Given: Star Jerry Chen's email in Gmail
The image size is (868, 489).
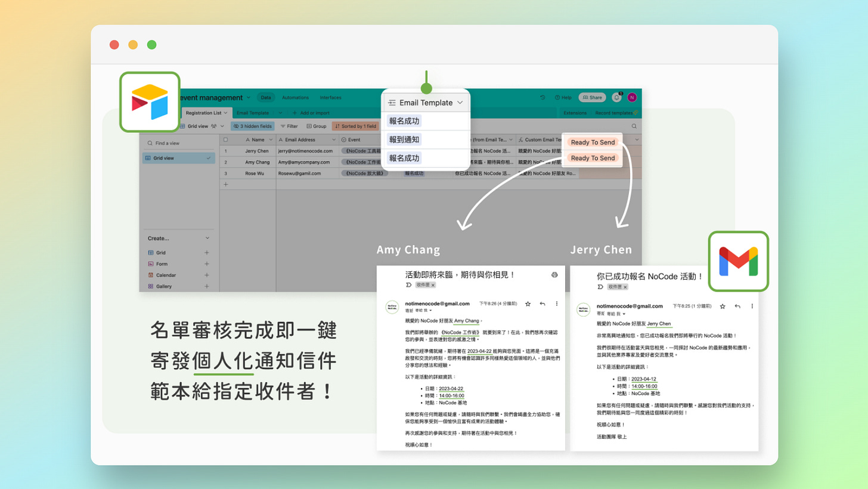Looking at the screenshot, I should coord(721,306).
